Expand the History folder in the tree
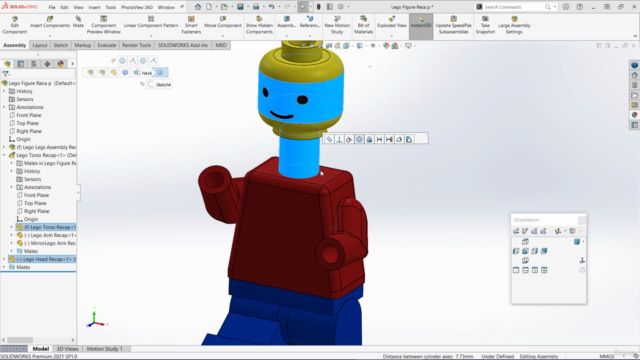Screen dimensions: 640x360 [x=4, y=91]
